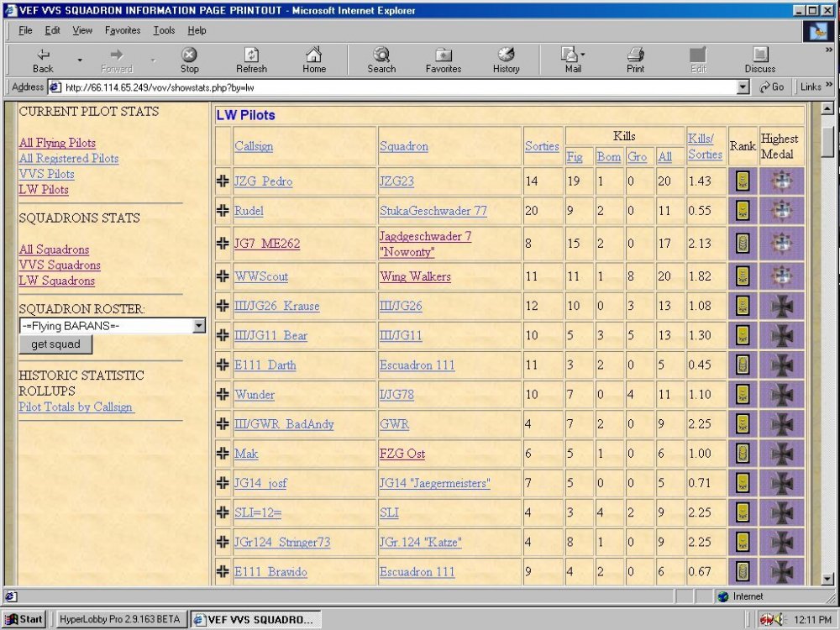Open the Search toolbar button
The image size is (840, 630).
[x=381, y=60]
